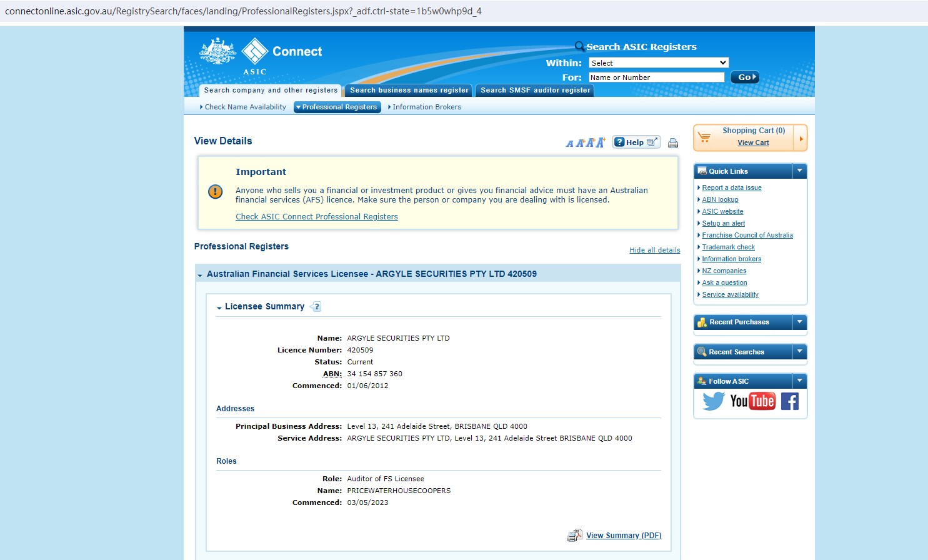Open Report a data issue link

tap(732, 187)
